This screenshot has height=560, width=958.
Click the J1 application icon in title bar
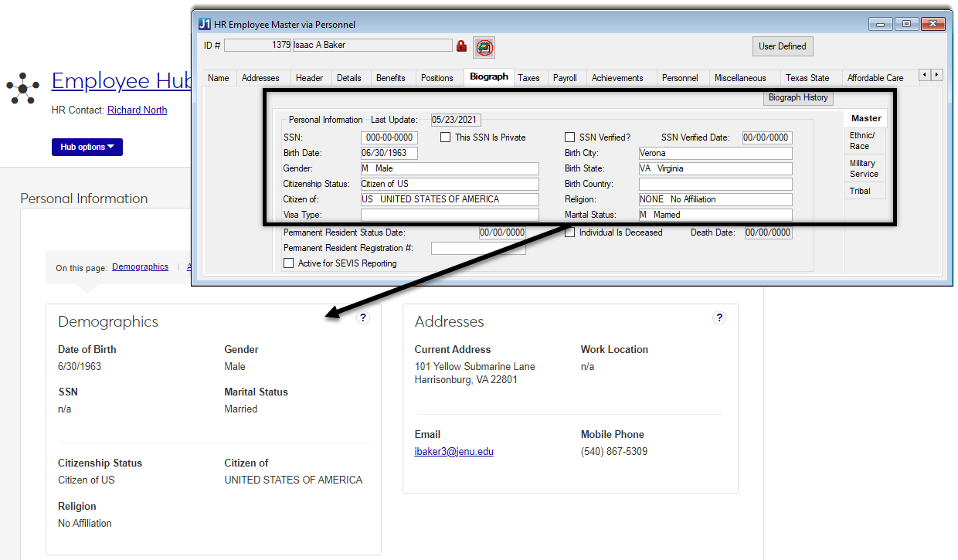click(x=205, y=25)
